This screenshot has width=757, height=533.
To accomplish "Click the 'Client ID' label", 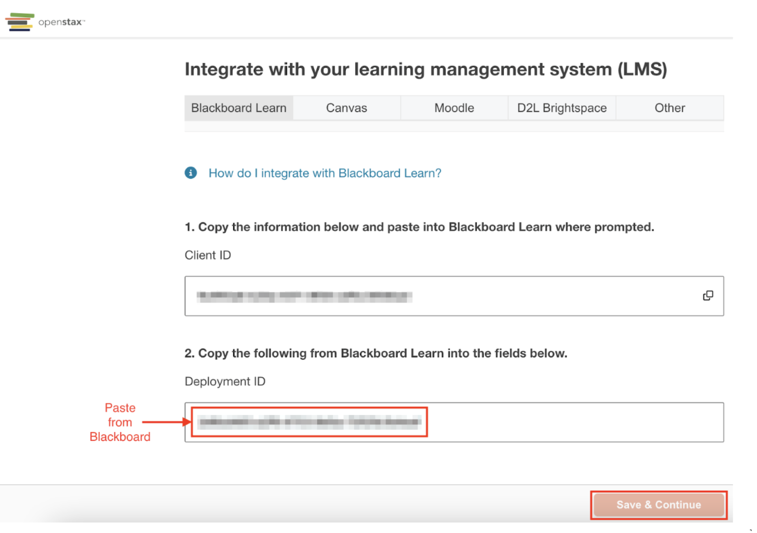I will click(208, 255).
